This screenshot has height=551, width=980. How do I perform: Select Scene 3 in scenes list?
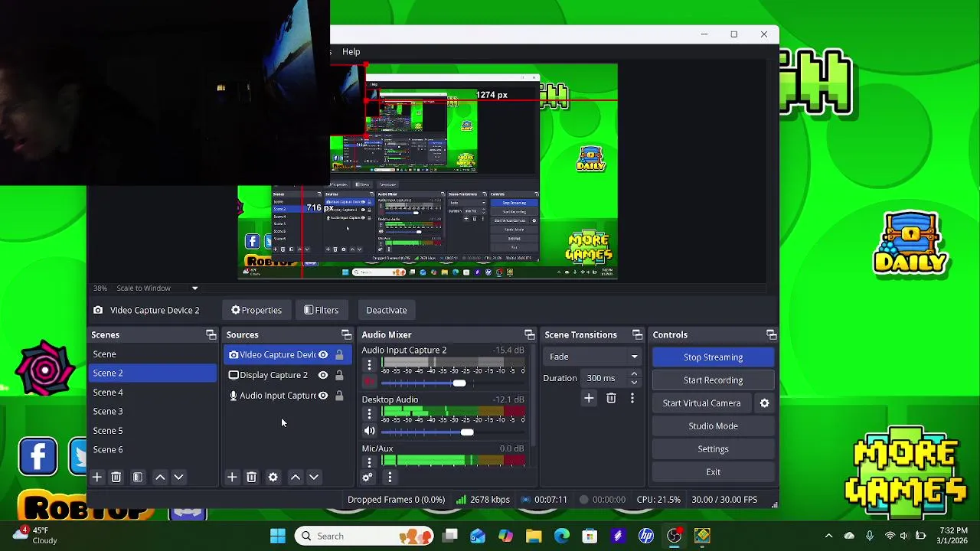pos(152,411)
